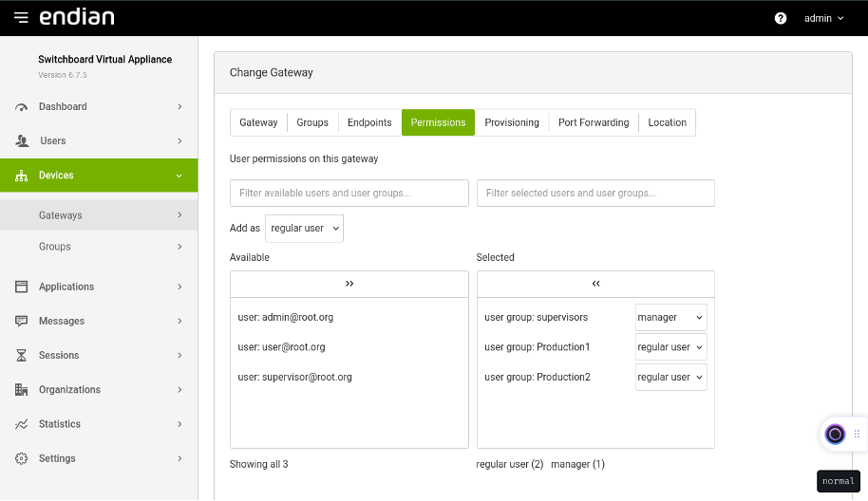This screenshot has height=501, width=868.
Task: Expand the Sessions menu chevron
Action: point(179,355)
